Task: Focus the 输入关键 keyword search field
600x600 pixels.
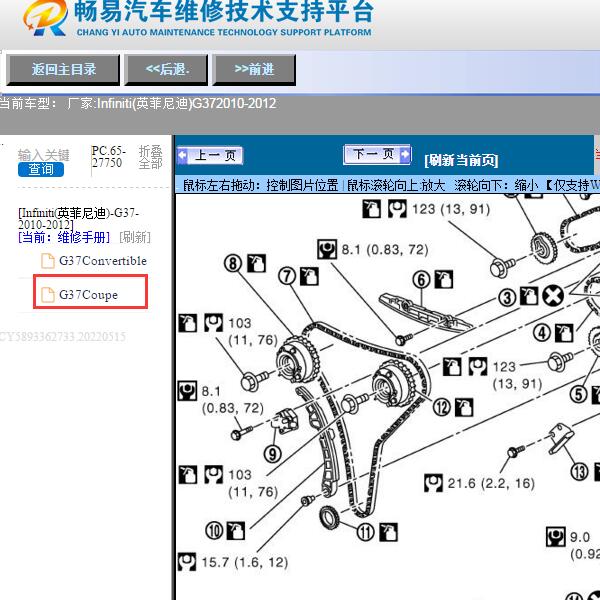Action: click(x=44, y=155)
